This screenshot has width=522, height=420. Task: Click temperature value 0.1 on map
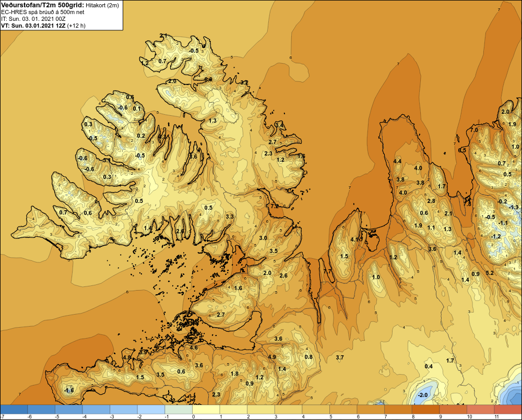136,109
